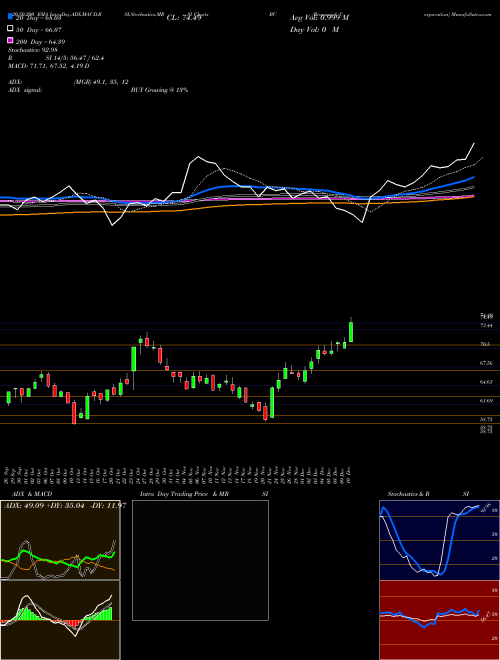Select the 'Avg Vol: 0.999 M' text

pos(319,18)
